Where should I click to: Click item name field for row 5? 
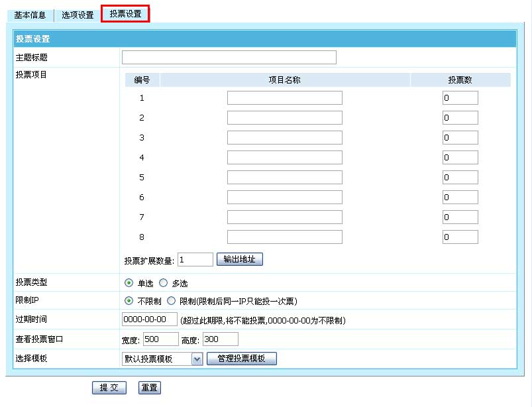click(x=284, y=178)
